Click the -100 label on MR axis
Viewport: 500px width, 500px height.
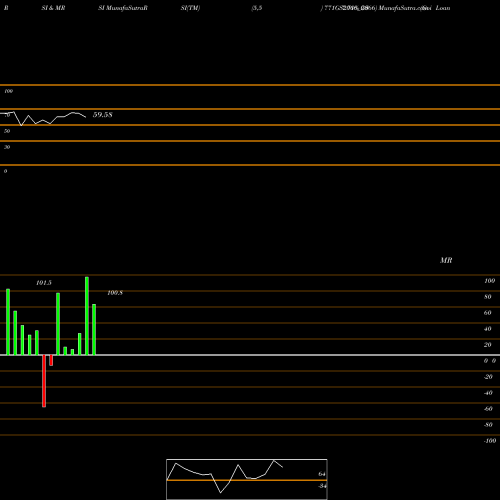490,441
